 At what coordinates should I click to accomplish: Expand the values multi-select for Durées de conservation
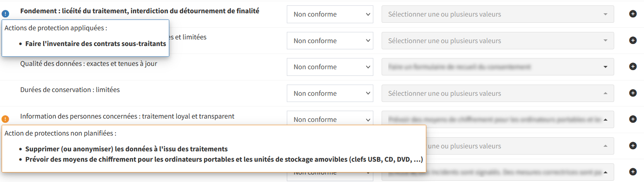pos(497,93)
